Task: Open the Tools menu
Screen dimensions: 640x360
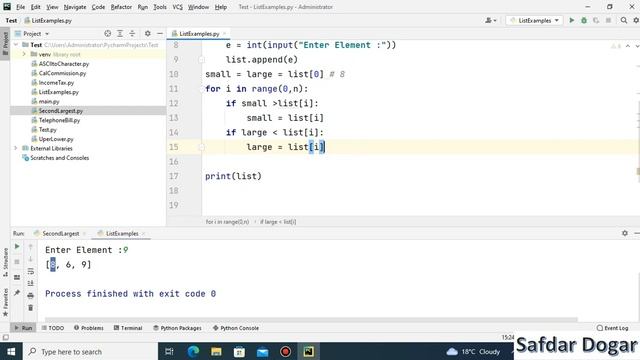Action: (160, 7)
